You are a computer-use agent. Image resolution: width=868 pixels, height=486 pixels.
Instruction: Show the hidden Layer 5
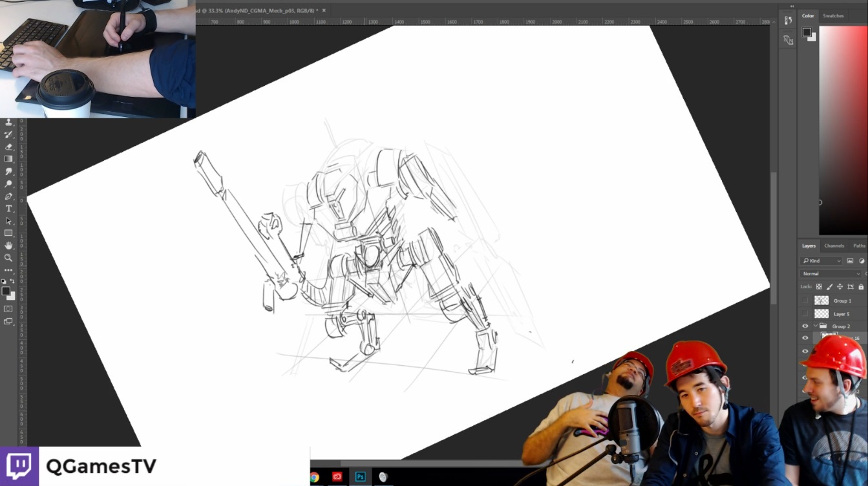coord(805,313)
